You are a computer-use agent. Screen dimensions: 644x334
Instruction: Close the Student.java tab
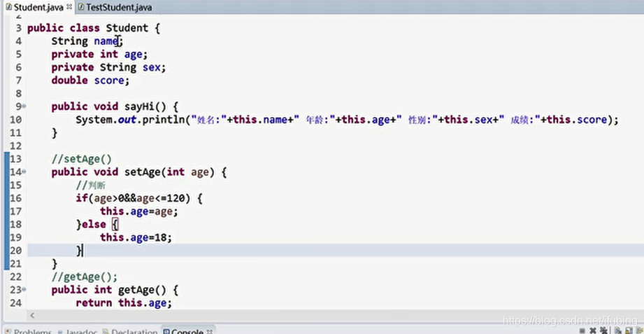coord(69,6)
